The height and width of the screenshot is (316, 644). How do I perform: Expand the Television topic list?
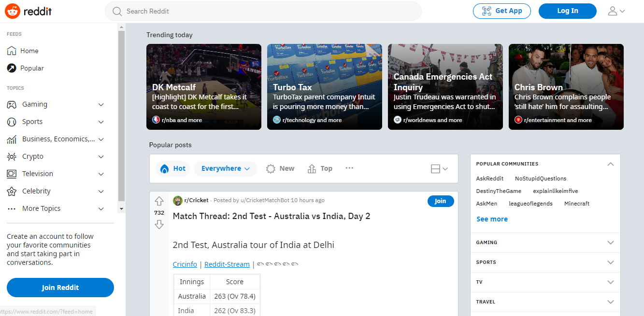point(101,174)
